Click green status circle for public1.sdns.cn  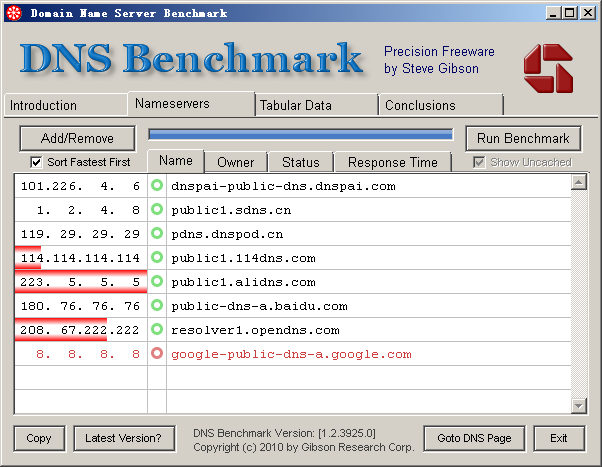pyautogui.click(x=157, y=209)
